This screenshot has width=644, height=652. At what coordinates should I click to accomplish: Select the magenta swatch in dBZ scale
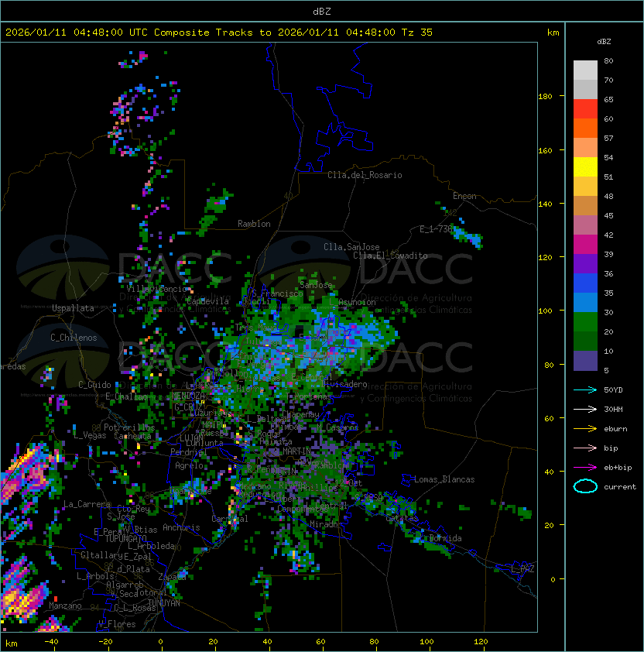(585, 245)
